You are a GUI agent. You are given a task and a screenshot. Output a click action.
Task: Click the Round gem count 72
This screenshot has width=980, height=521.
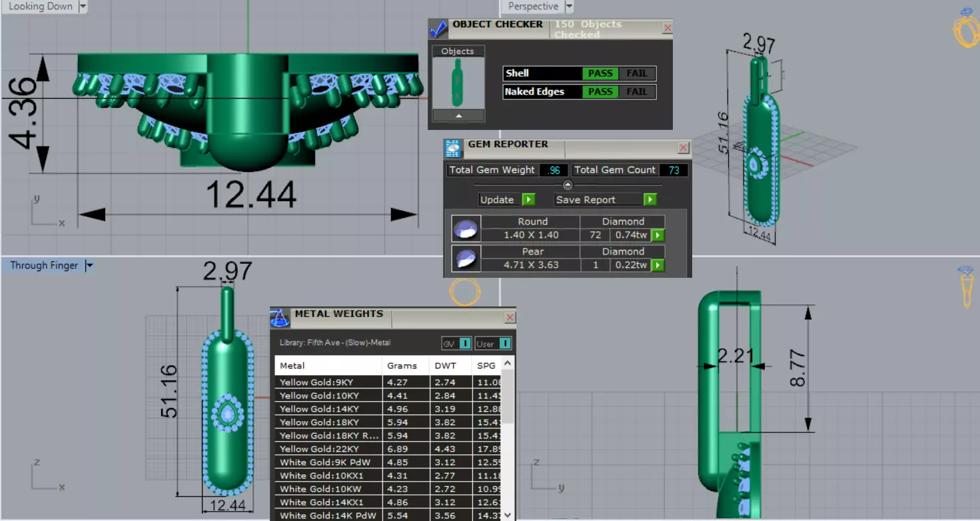(596, 235)
